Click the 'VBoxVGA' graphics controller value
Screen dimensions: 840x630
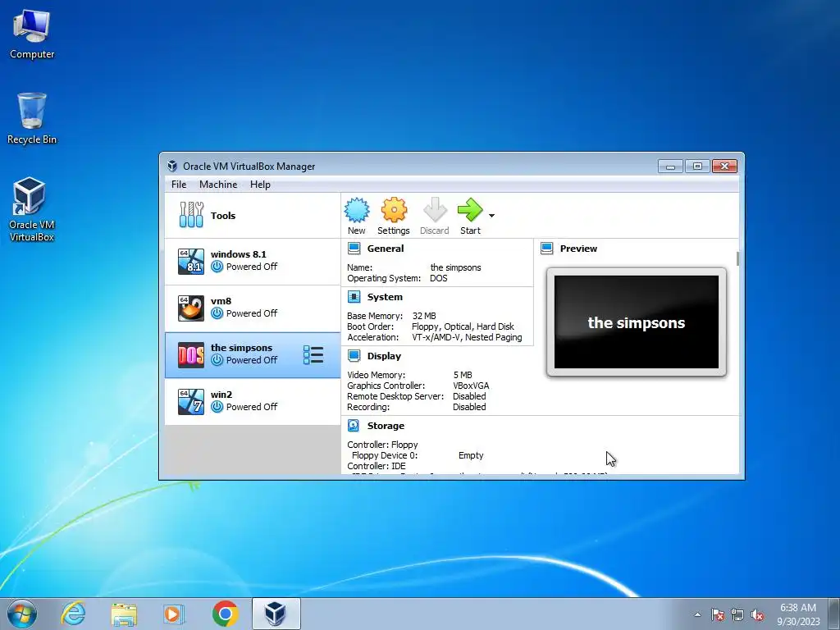point(471,386)
